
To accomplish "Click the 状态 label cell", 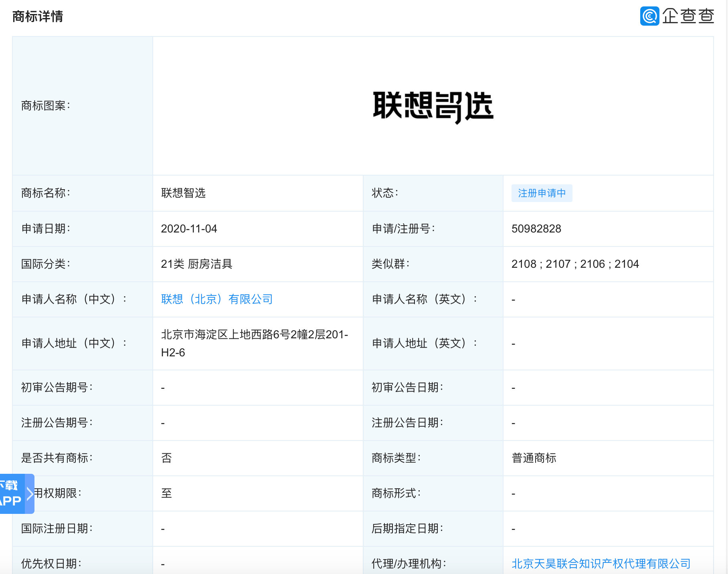I will click(433, 193).
